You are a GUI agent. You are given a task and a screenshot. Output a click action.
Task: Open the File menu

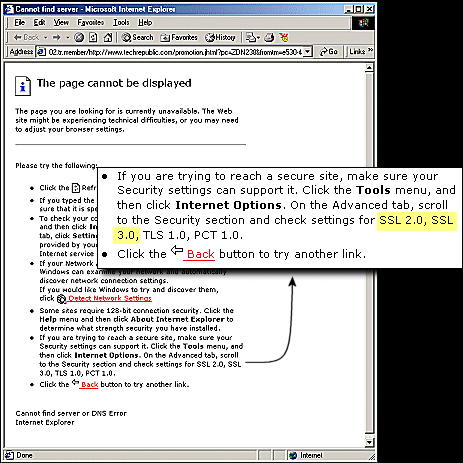click(19, 22)
